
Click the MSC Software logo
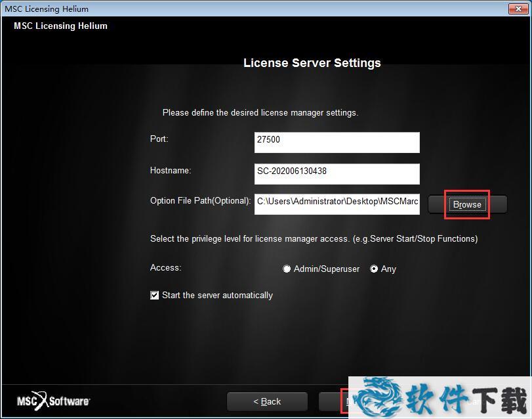point(53,401)
